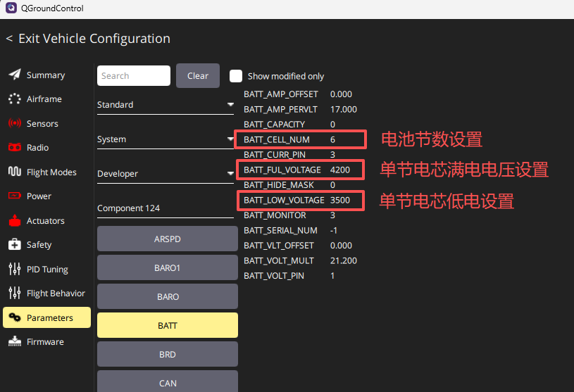Open the BATT_LOW_VOLTAGE parameter value 3500
Screen dimensions: 574x392
339,201
